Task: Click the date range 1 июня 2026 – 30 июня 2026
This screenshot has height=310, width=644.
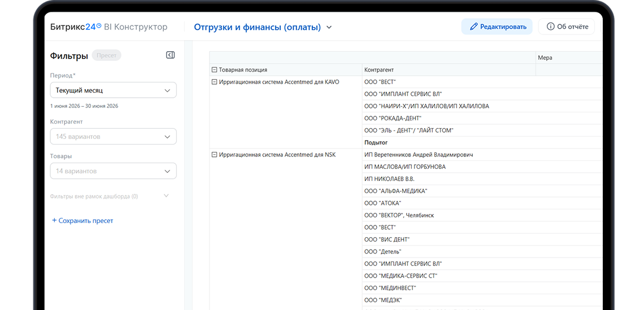Action: [x=84, y=106]
